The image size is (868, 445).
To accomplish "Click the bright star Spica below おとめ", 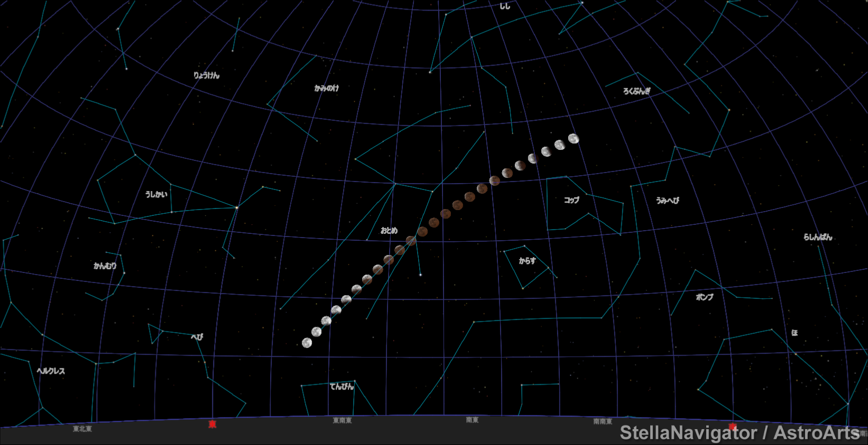I will [x=420, y=275].
